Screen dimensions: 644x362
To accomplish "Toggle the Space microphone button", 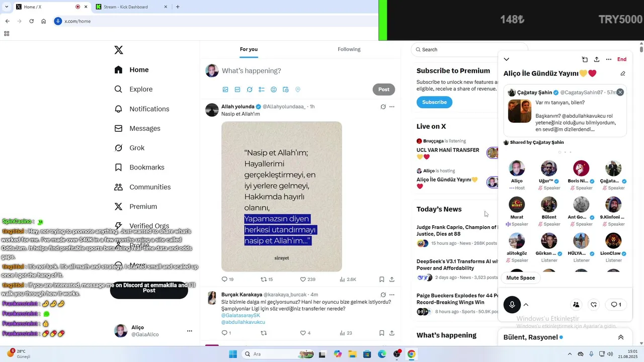I will 512,305.
